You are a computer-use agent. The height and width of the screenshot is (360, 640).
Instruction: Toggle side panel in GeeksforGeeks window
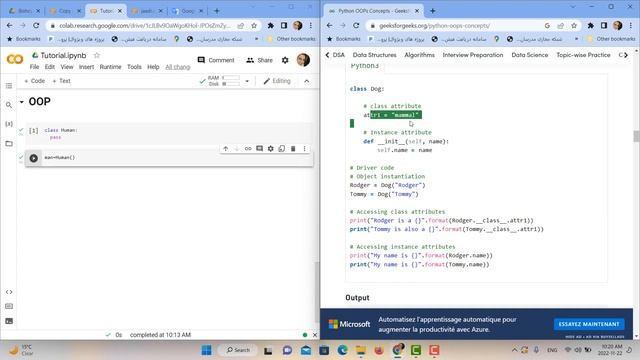click(x=604, y=25)
